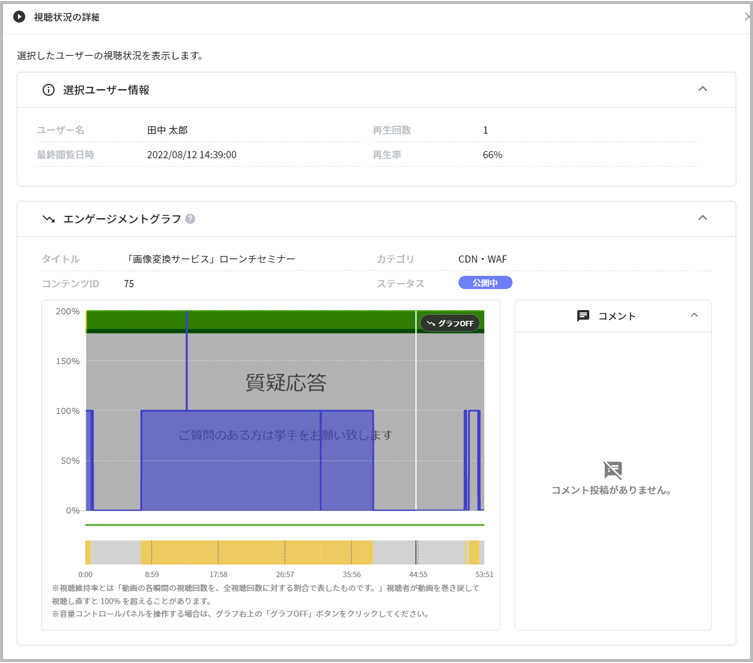This screenshot has width=753, height=663.
Task: Click the 選択したユーザーの視聴状況を表示します。 description
Action: pos(110,56)
